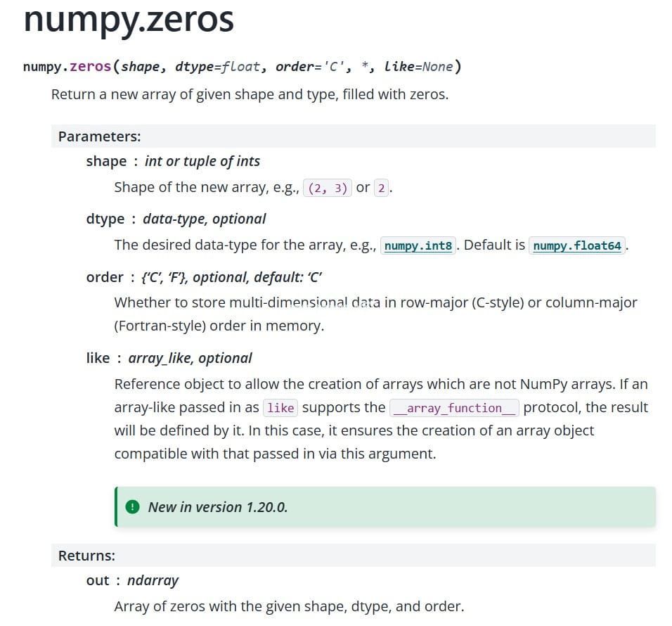
Task: Click the numpy.zeros page heading
Action: [129, 19]
